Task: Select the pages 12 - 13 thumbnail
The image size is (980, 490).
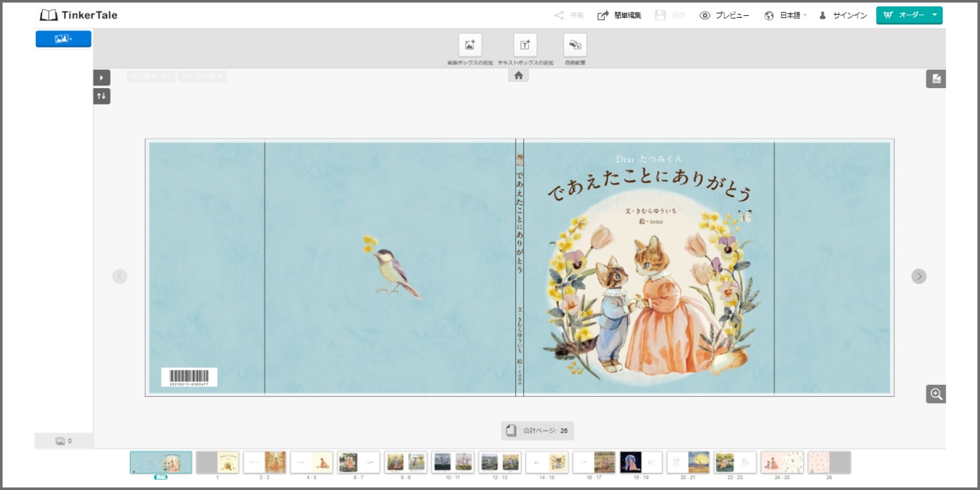Action: pyautogui.click(x=500, y=463)
